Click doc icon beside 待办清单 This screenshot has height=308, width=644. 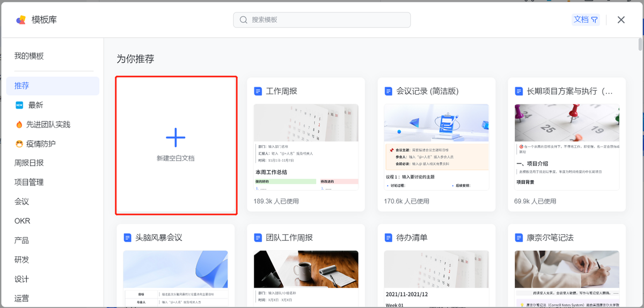point(389,238)
